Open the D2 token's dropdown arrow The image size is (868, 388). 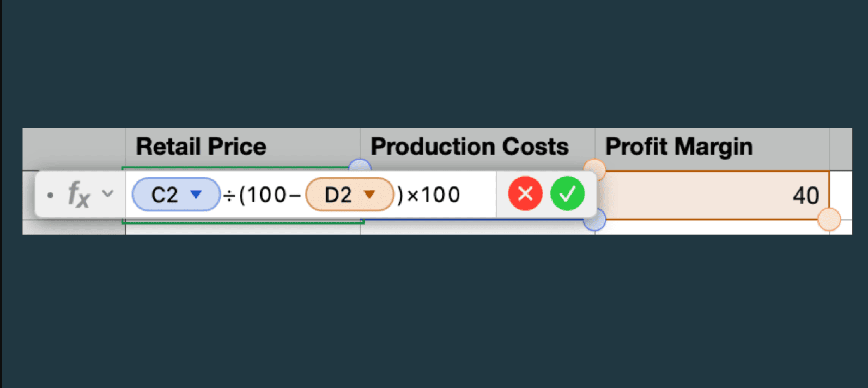[369, 194]
